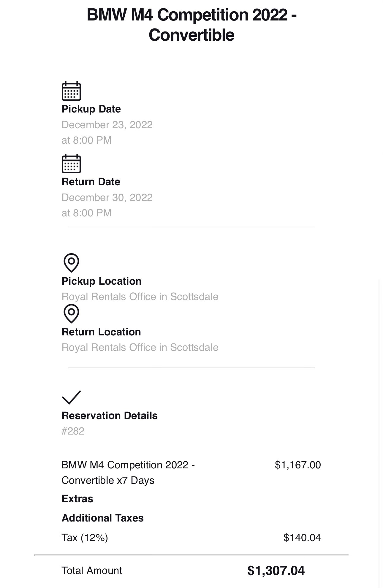This screenshot has width=383, height=588.
Task: Click the Convertible x7 Days line item
Action: [128, 473]
